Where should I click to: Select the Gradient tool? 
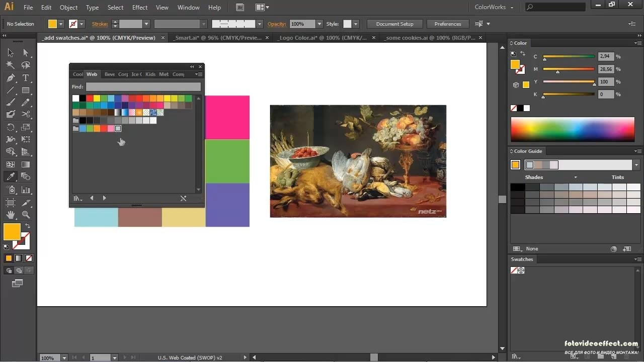tap(26, 164)
